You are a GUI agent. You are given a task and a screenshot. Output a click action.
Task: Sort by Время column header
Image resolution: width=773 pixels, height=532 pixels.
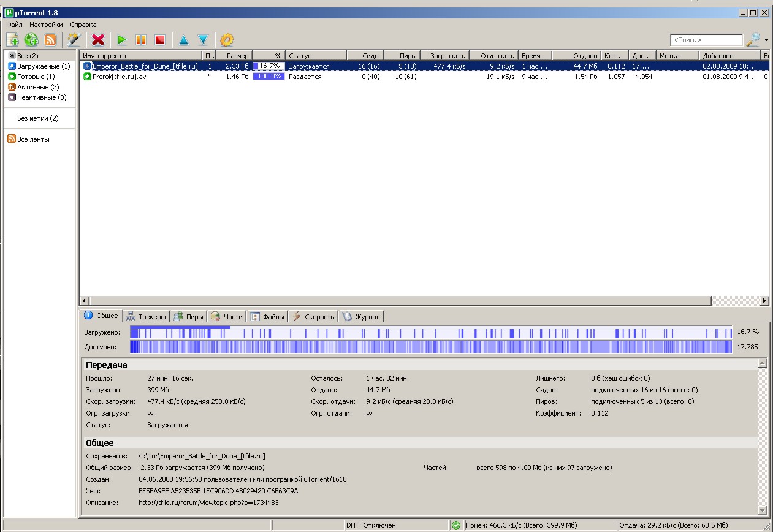point(535,56)
